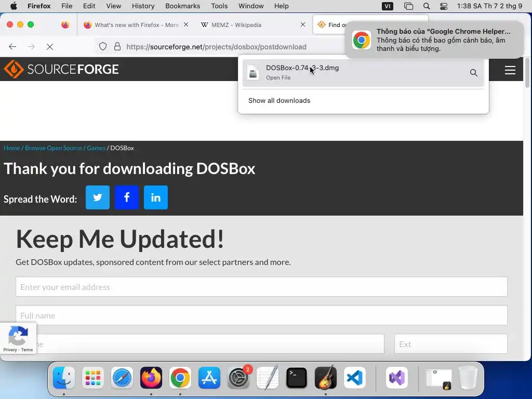Image resolution: width=532 pixels, height=399 pixels.
Task: Open Google Chrome from the Dock
Action: (x=180, y=378)
